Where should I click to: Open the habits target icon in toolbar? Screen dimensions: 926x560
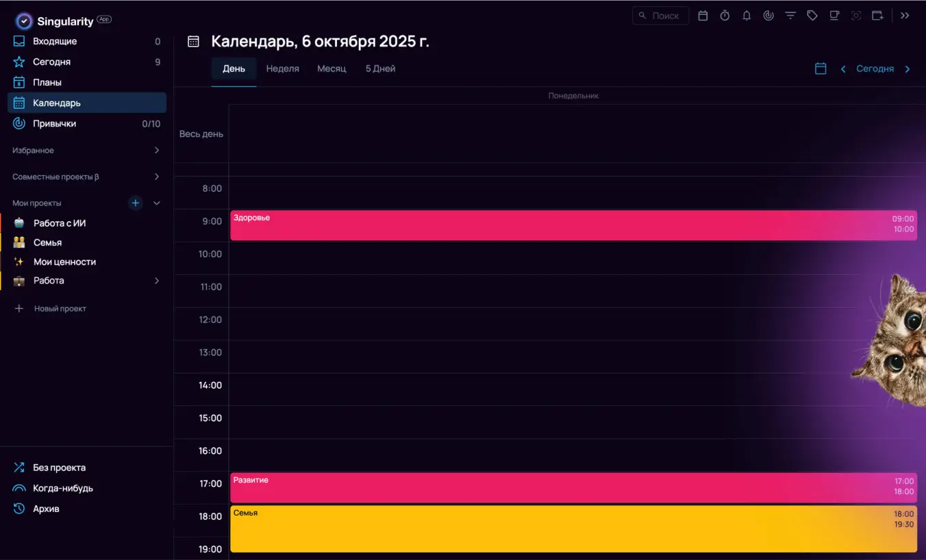coord(768,16)
